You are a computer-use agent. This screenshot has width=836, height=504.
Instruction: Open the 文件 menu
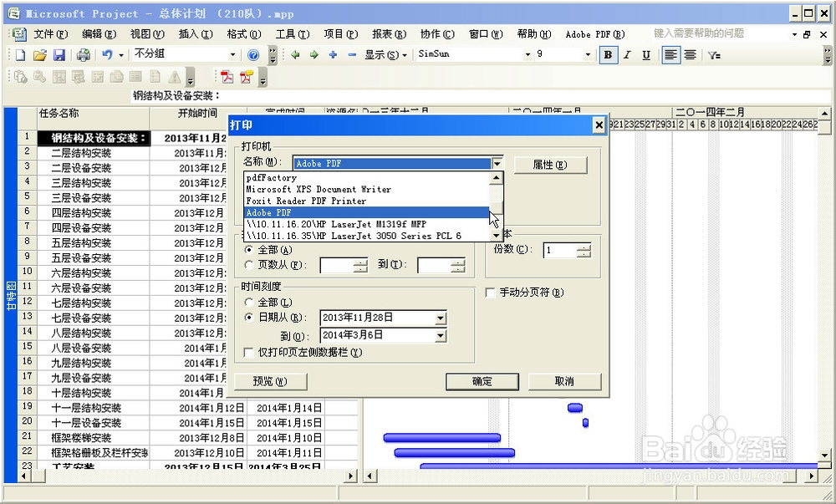click(50, 33)
